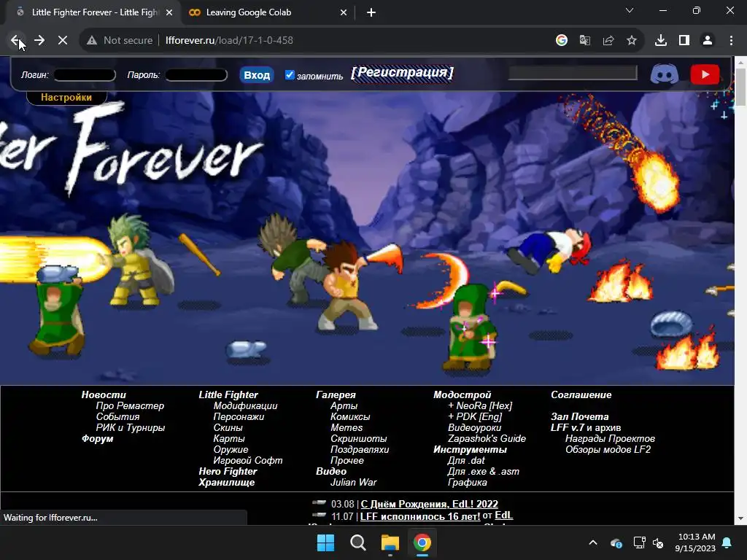Screen dimensions: 747x560
Task: Open the site's YouTube icon
Action: tap(705, 75)
